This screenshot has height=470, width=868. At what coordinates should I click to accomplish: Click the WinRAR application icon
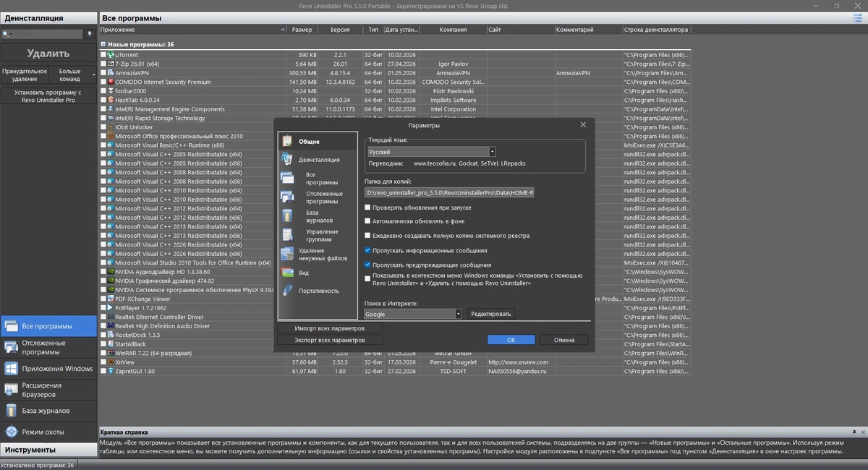pyautogui.click(x=111, y=353)
